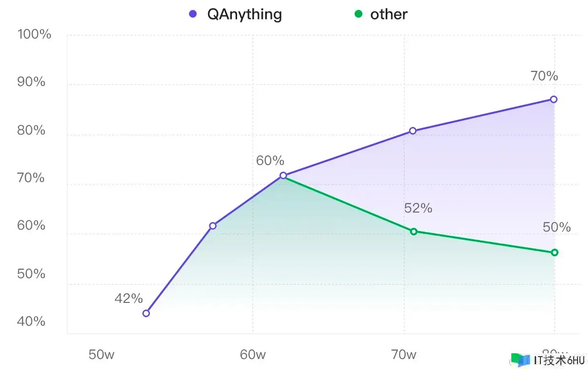Viewport: 588px width, 369px height.
Task: Select the unlabeled purple point between 50w and 60w
Action: click(x=213, y=225)
